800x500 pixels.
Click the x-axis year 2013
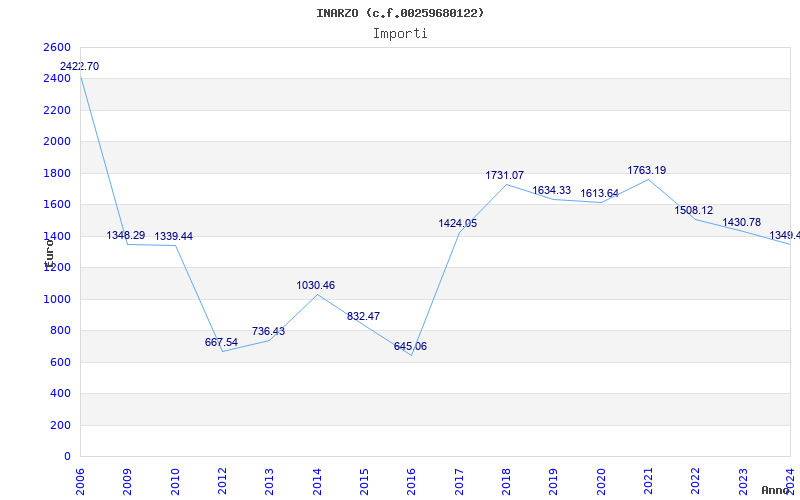269,481
